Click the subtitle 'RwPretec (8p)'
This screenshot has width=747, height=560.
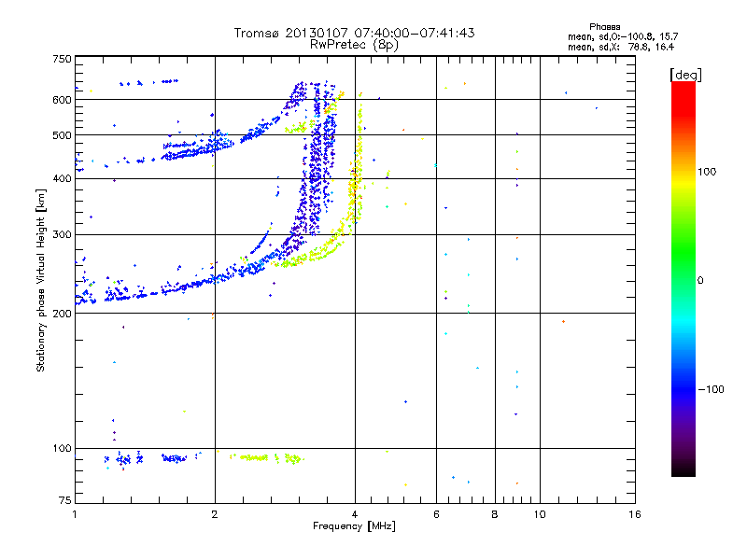(354, 45)
